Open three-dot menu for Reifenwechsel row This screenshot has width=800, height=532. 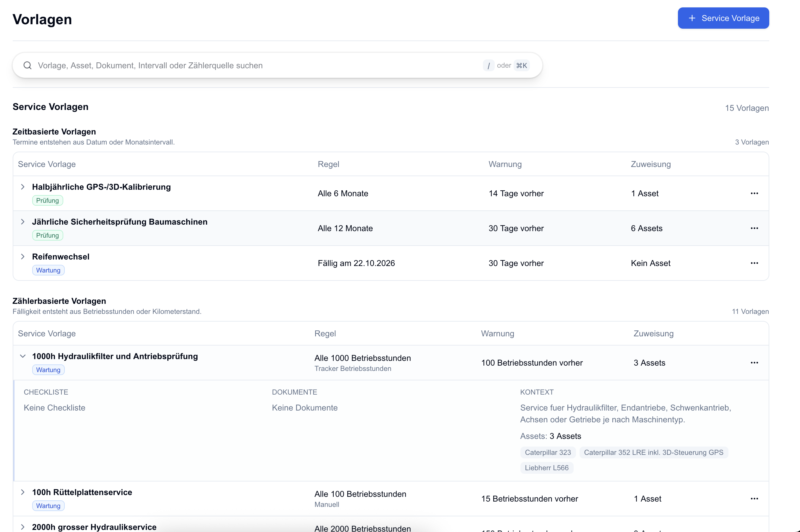754,263
